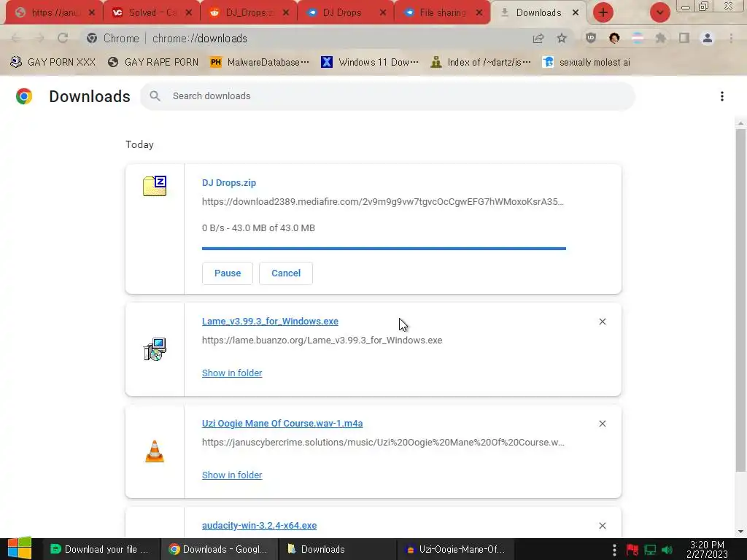Reload the page with the refresh icon
The height and width of the screenshot is (560, 747).
(63, 38)
